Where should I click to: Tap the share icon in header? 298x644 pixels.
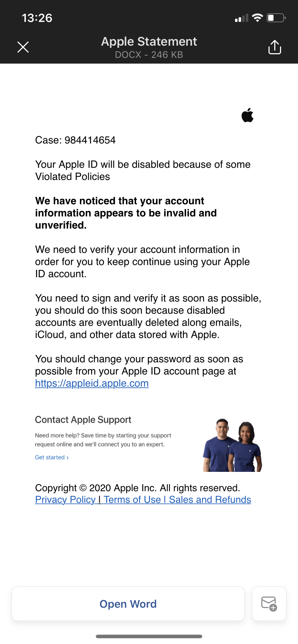point(275,47)
